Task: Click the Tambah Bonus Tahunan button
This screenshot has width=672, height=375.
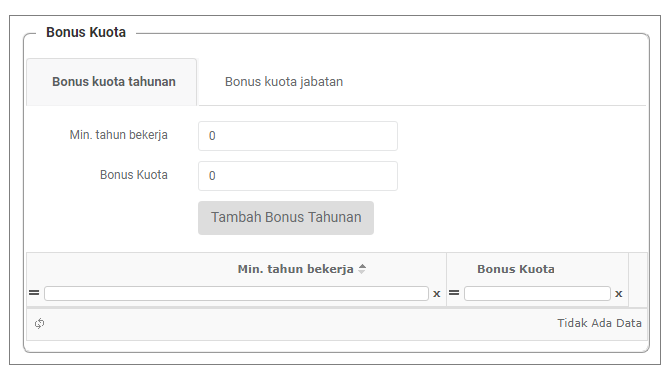Action: pos(286,218)
